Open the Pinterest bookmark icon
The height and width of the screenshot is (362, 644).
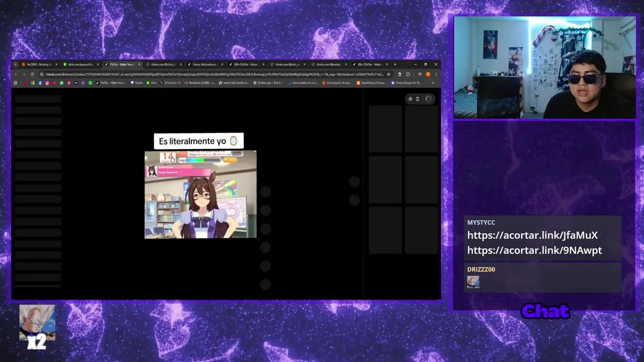click(x=69, y=82)
